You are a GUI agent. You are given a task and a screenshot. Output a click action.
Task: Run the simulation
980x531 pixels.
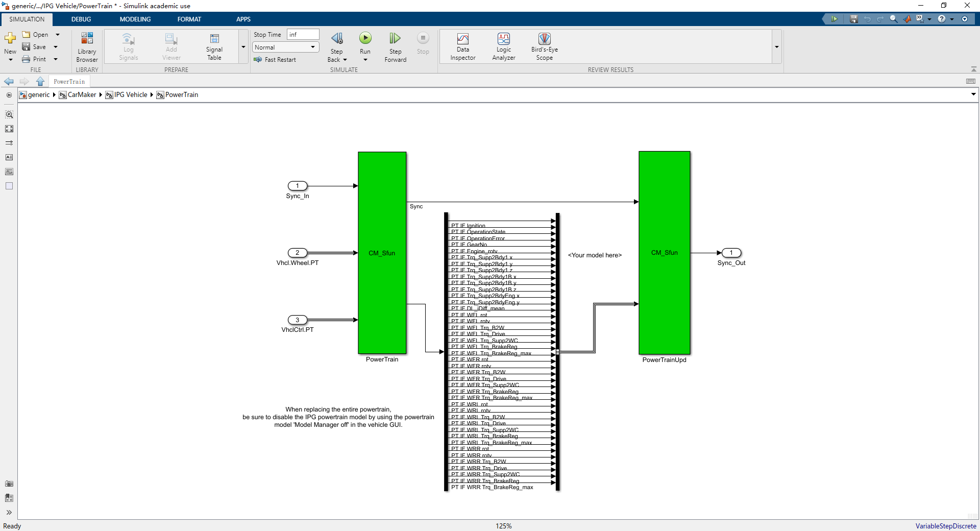365,38
